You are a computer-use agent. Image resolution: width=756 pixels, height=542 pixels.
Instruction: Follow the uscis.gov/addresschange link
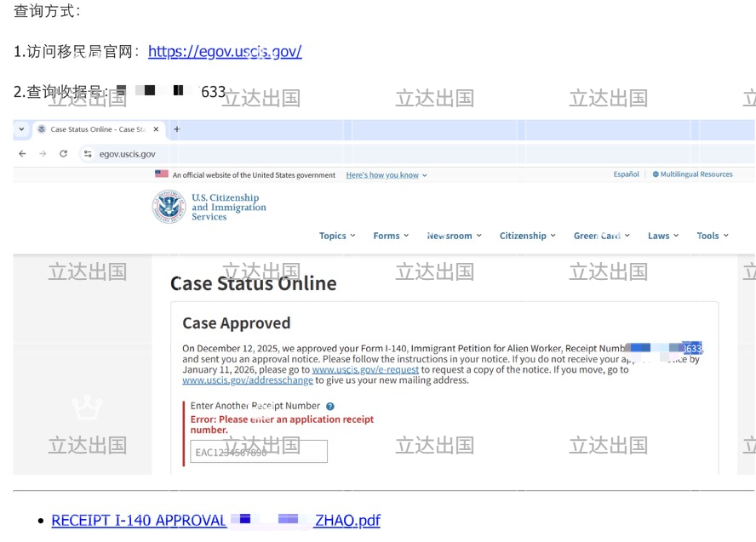[x=248, y=380]
